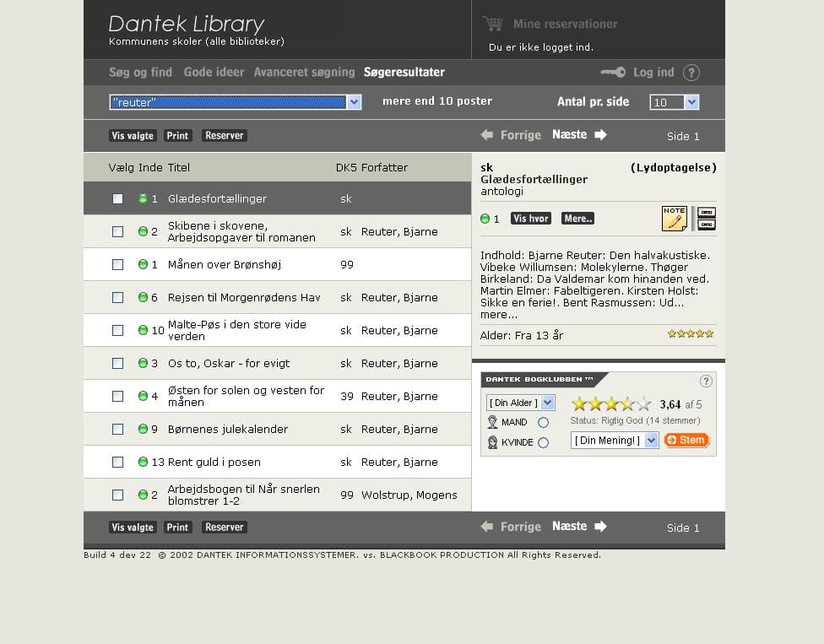The image size is (824, 644).
Task: Expand the Din Mening! dropdown
Action: pyautogui.click(x=651, y=441)
